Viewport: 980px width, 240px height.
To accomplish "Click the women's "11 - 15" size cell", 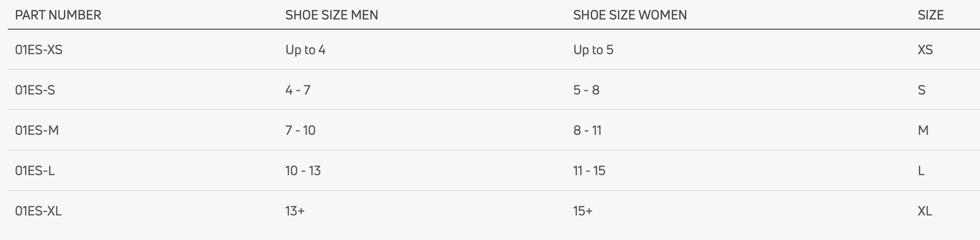I will pyautogui.click(x=589, y=171).
